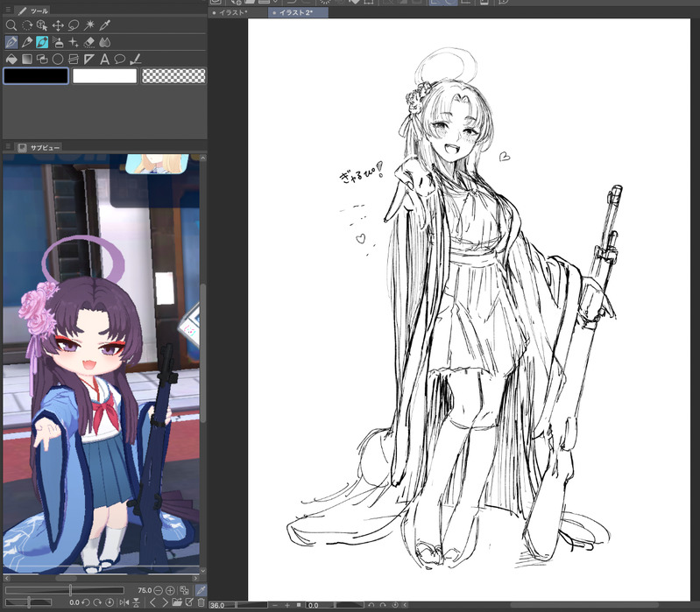Select the Fill bucket tool

tap(11, 59)
